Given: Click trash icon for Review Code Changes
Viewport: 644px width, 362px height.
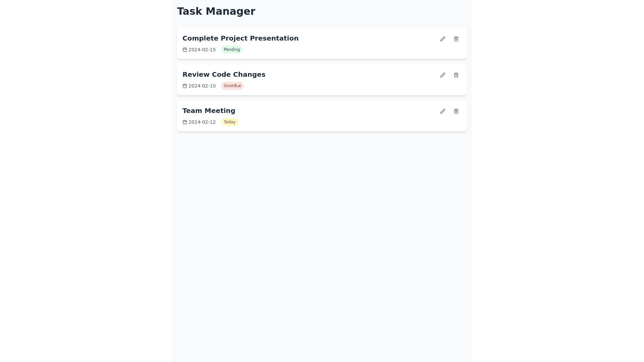Looking at the screenshot, I should [x=456, y=75].
